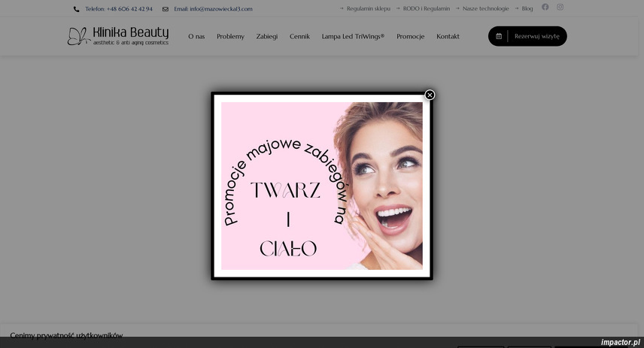The image size is (644, 348).
Task: Open the Regulamin sklepu link
Action: 369,8
